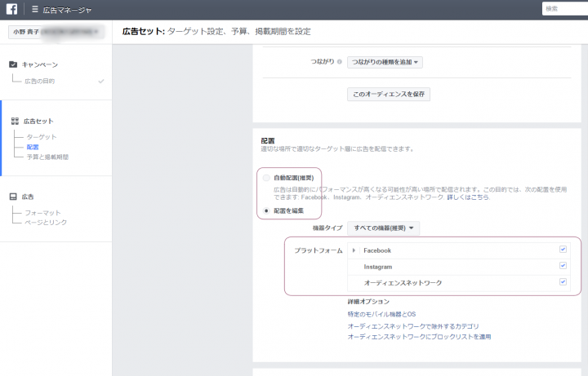588x376 pixels.
Task: Click the info icon next to つながり
Action: pyautogui.click(x=340, y=62)
